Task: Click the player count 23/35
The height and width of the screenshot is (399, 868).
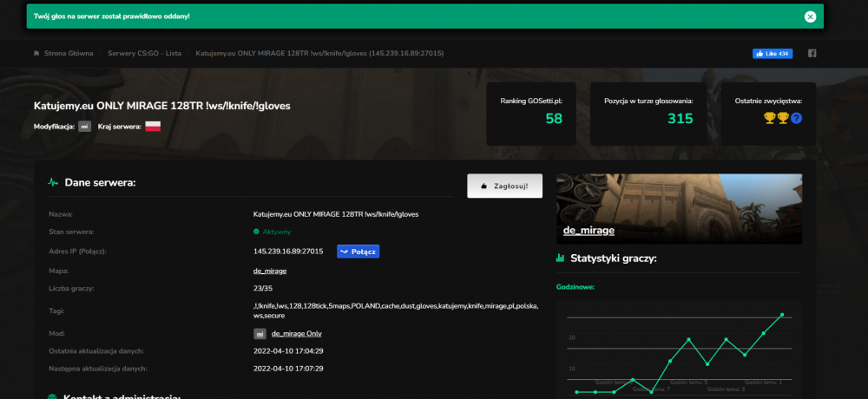Action: (263, 288)
